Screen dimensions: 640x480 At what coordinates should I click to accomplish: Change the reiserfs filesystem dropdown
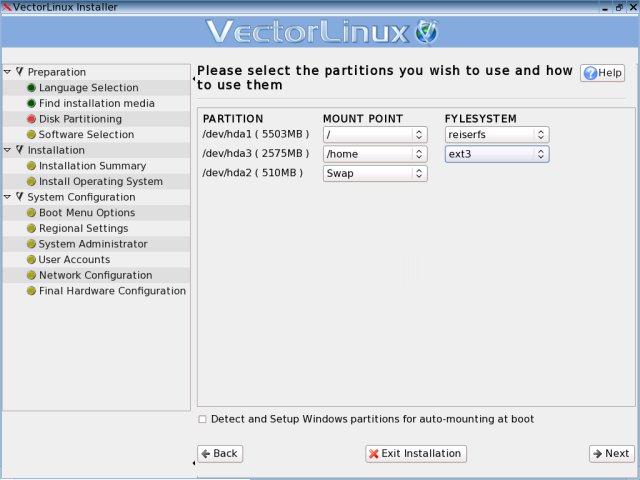497,134
